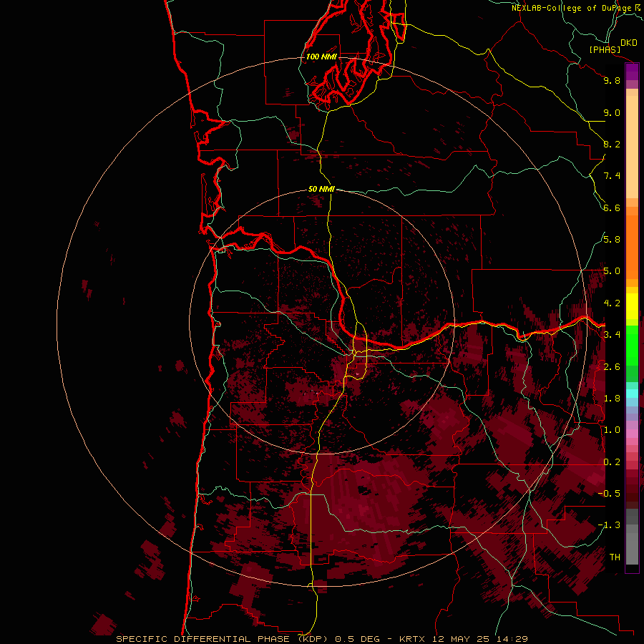Click the 8.2 value on the color scale

612,144
